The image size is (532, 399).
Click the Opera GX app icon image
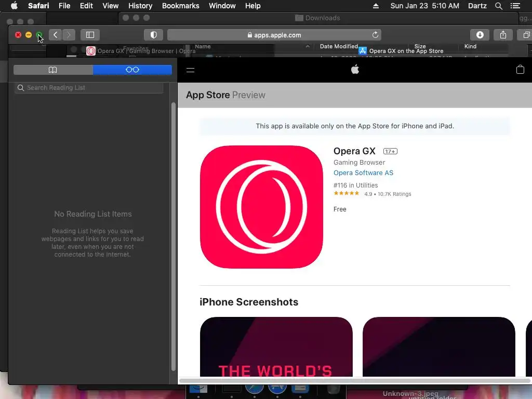[262, 207]
